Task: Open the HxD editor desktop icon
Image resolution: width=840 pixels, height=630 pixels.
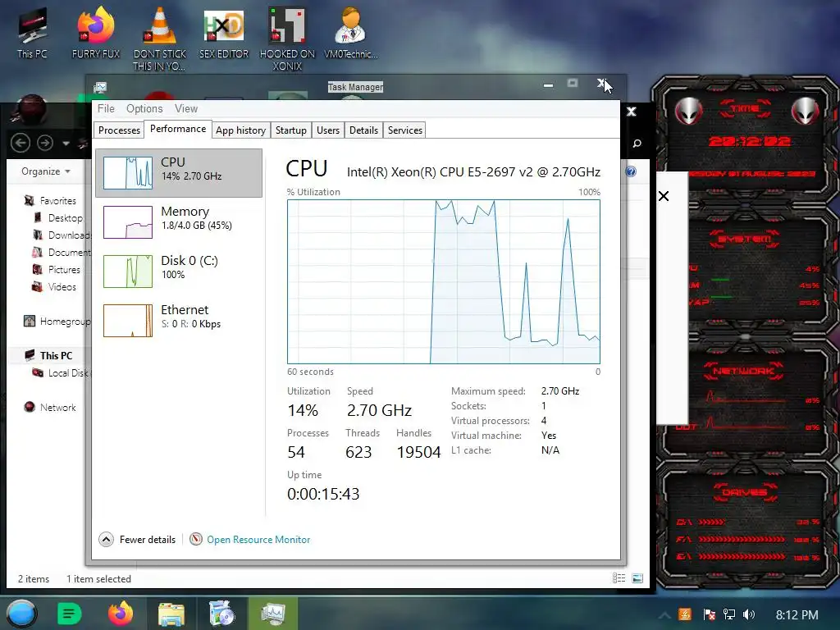Action: click(224, 34)
